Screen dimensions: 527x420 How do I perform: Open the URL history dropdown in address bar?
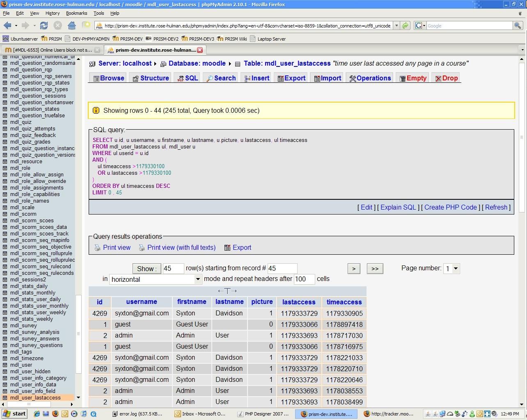pos(396,25)
